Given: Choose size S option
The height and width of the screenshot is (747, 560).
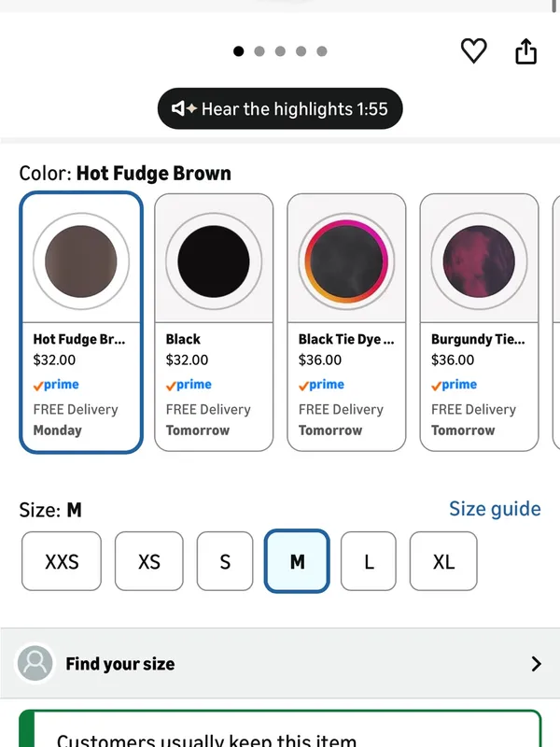Looking at the screenshot, I should point(225,561).
